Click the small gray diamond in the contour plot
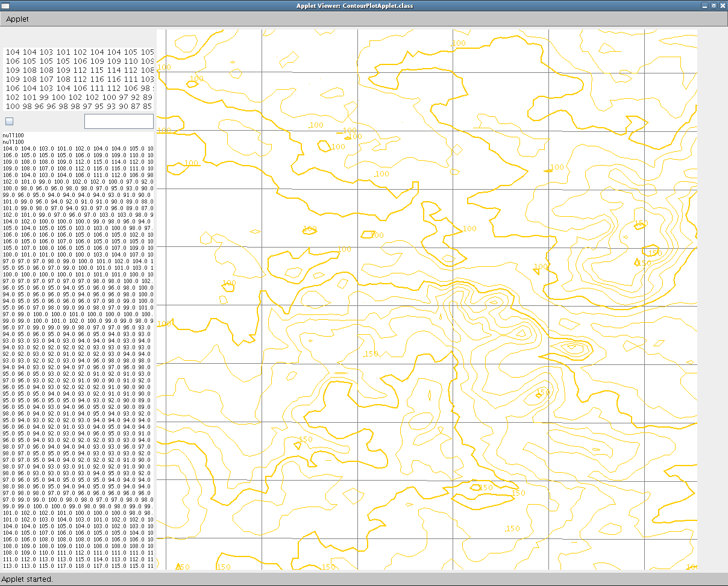Screen dimensions: 728x586 tap(457, 149)
